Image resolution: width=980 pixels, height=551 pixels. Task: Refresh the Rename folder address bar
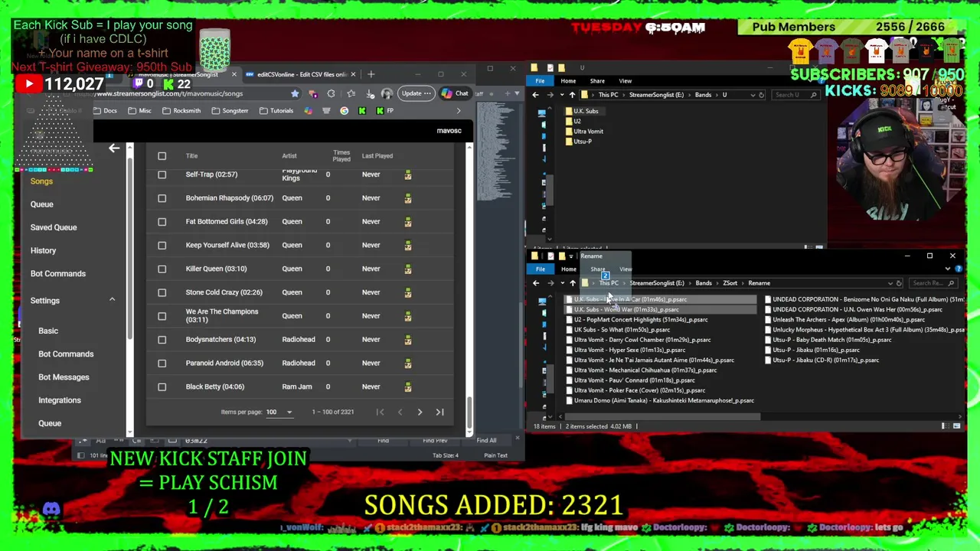click(x=899, y=283)
